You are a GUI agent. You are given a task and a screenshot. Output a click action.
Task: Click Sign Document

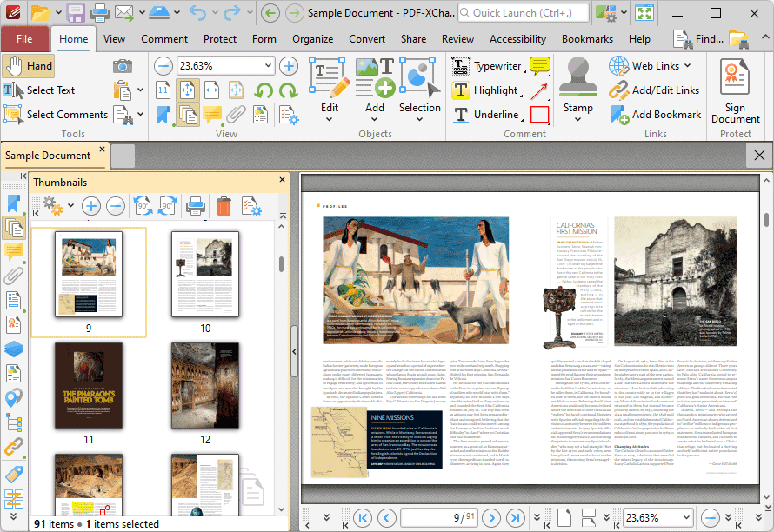click(735, 90)
